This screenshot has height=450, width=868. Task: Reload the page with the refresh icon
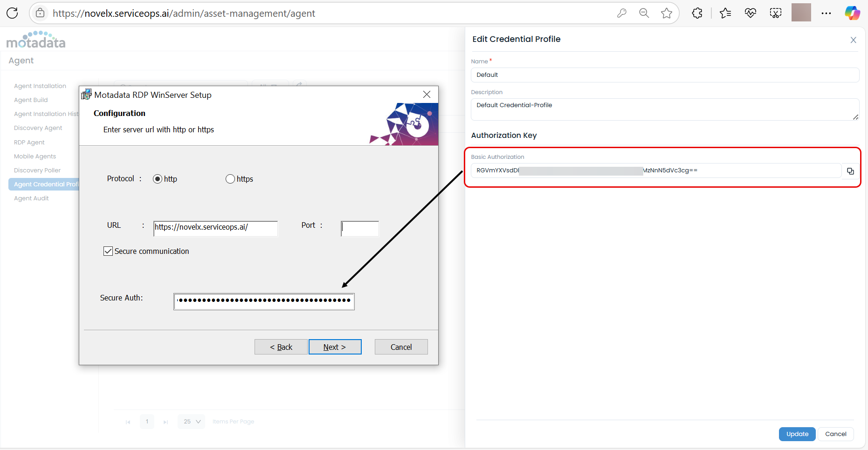[12, 13]
